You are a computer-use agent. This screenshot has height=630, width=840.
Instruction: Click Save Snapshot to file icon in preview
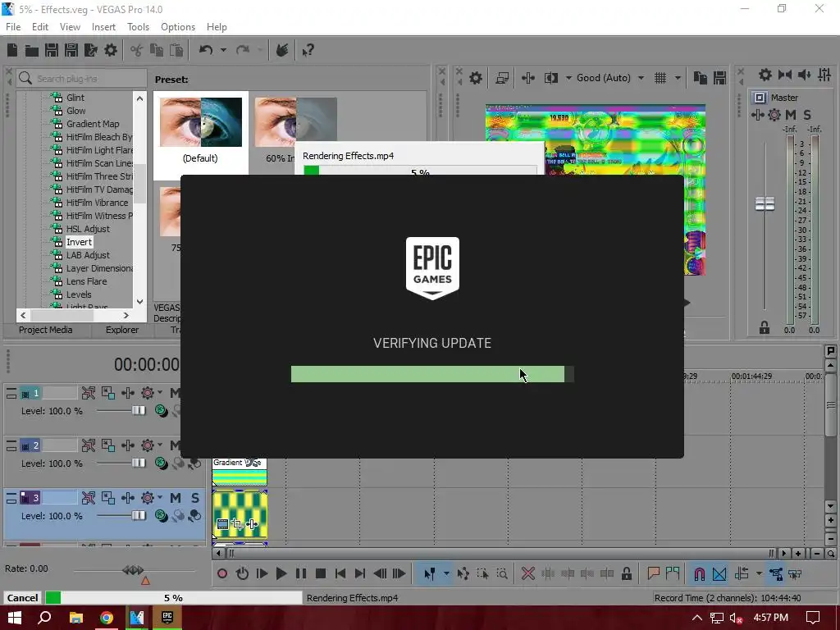(719, 78)
